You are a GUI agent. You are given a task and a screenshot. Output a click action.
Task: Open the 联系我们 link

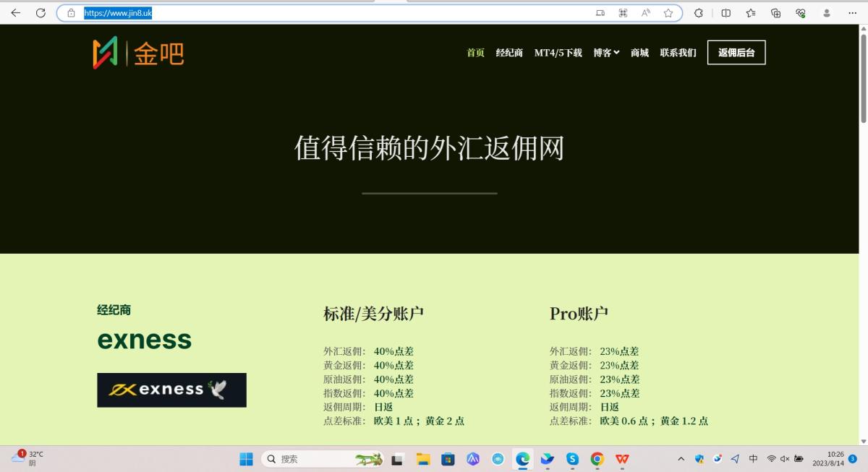point(678,52)
